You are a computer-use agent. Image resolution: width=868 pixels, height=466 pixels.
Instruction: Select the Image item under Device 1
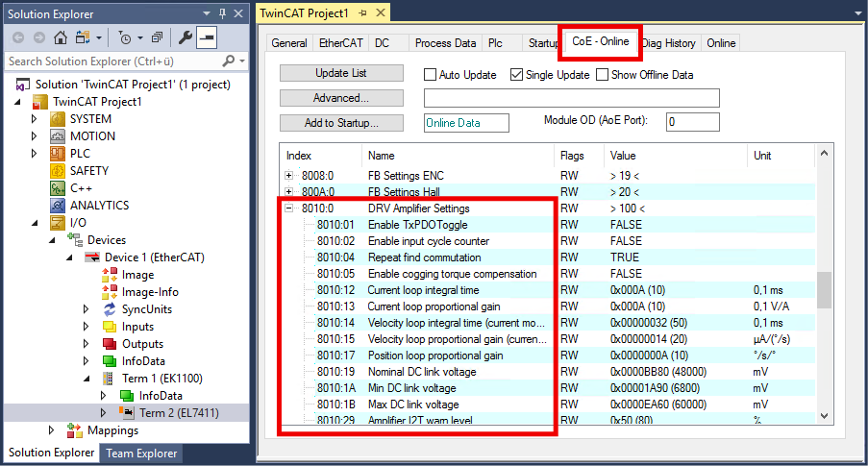point(137,275)
